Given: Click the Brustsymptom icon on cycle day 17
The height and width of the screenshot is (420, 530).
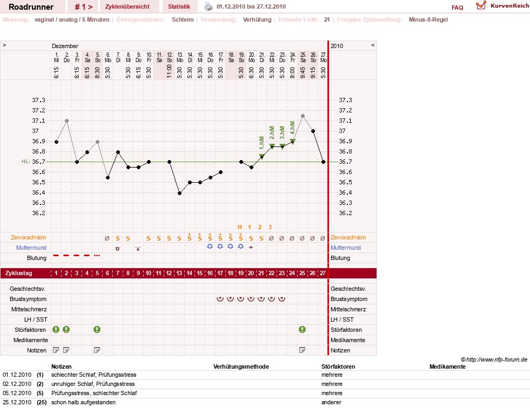Looking at the screenshot, I should (220, 298).
